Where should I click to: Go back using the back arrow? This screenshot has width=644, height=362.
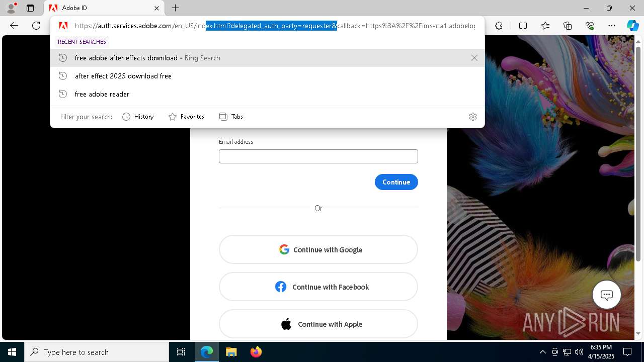click(14, 26)
